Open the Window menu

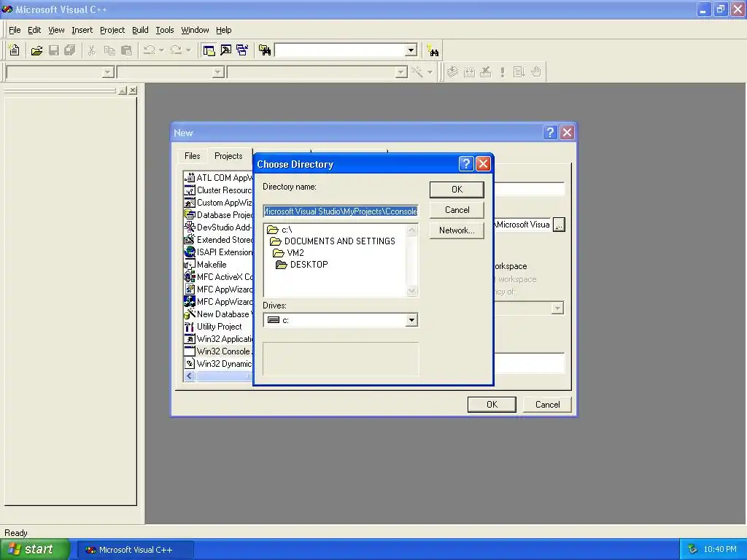click(x=195, y=30)
